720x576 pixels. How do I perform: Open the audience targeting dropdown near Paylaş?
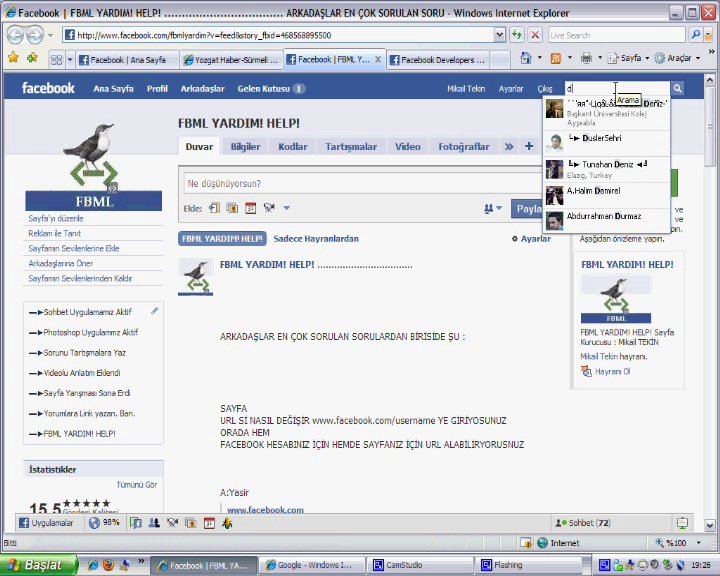pos(492,209)
